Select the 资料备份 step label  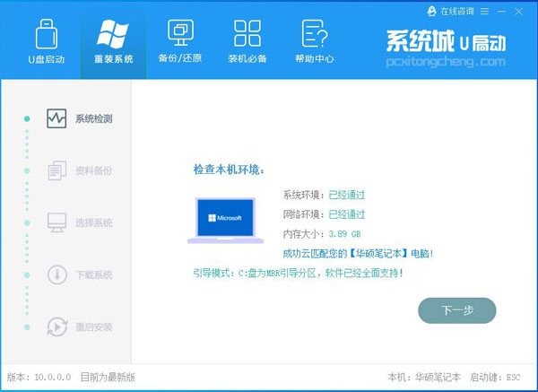(93, 170)
